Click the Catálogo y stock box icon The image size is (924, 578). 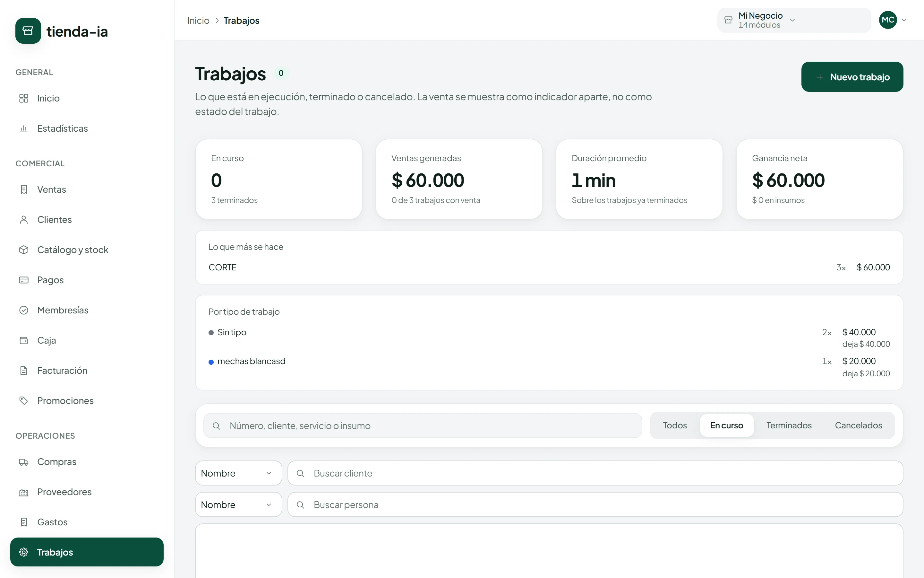[24, 250]
